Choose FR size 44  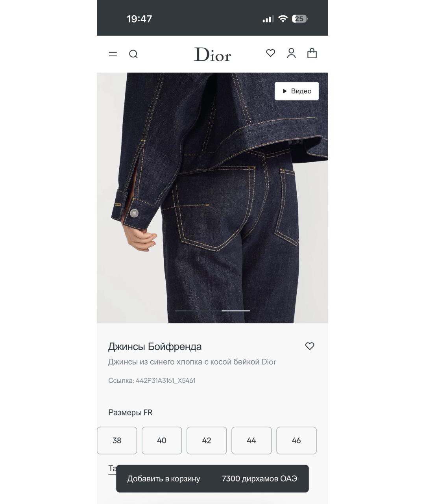click(251, 440)
